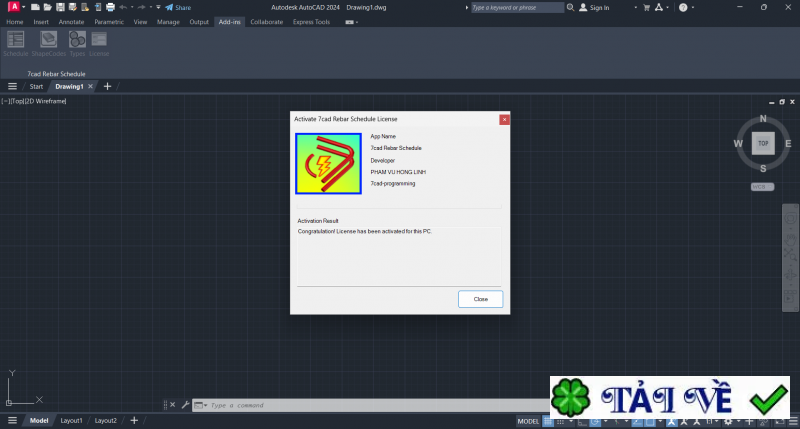Create a new drawing from Quick Access toolbar
This screenshot has width=800, height=429.
[x=35, y=7]
